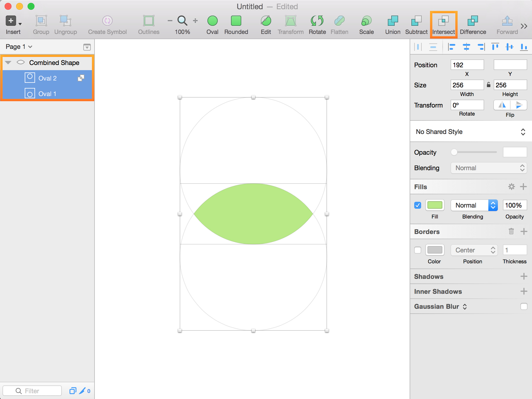532x399 pixels.
Task: Click the Edit shape tool
Action: [266, 21]
